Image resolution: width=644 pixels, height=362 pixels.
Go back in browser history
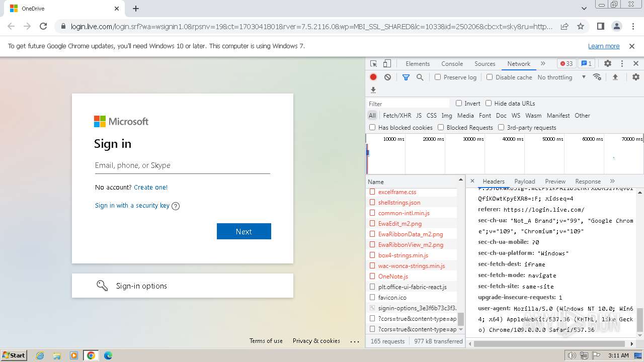11,26
